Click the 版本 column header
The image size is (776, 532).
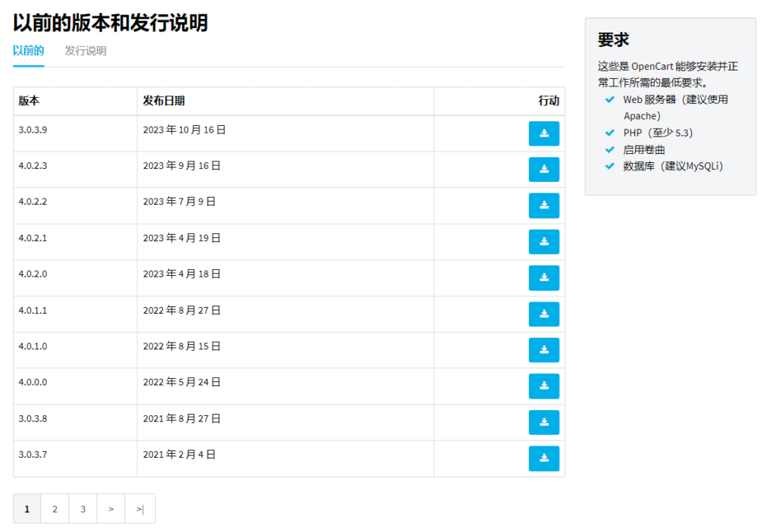[28, 101]
